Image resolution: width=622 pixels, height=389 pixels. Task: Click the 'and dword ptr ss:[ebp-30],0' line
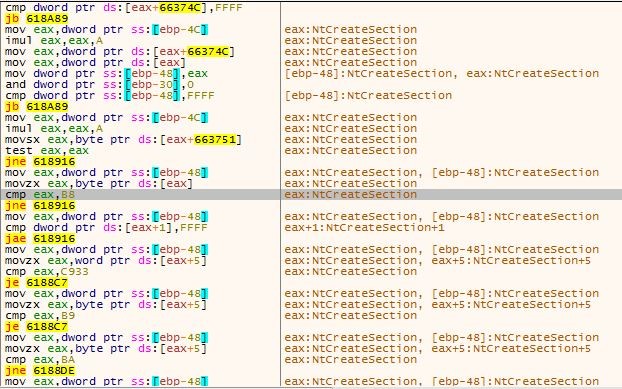(x=99, y=85)
